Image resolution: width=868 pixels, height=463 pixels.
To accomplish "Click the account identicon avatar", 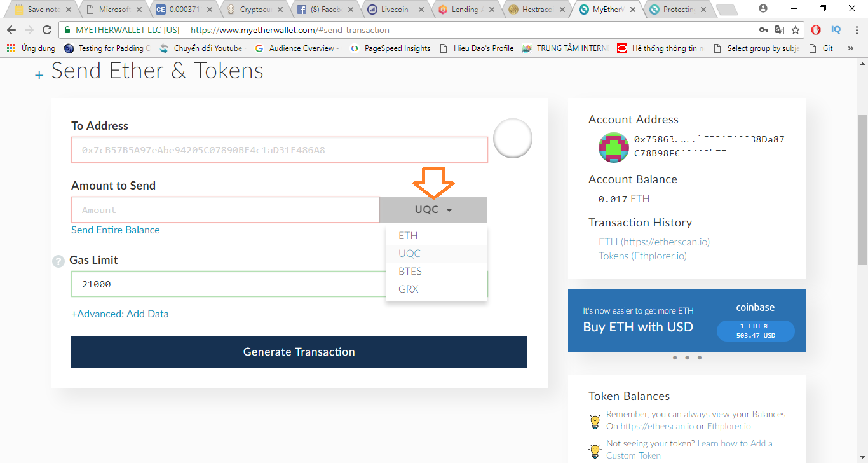I will click(x=613, y=147).
